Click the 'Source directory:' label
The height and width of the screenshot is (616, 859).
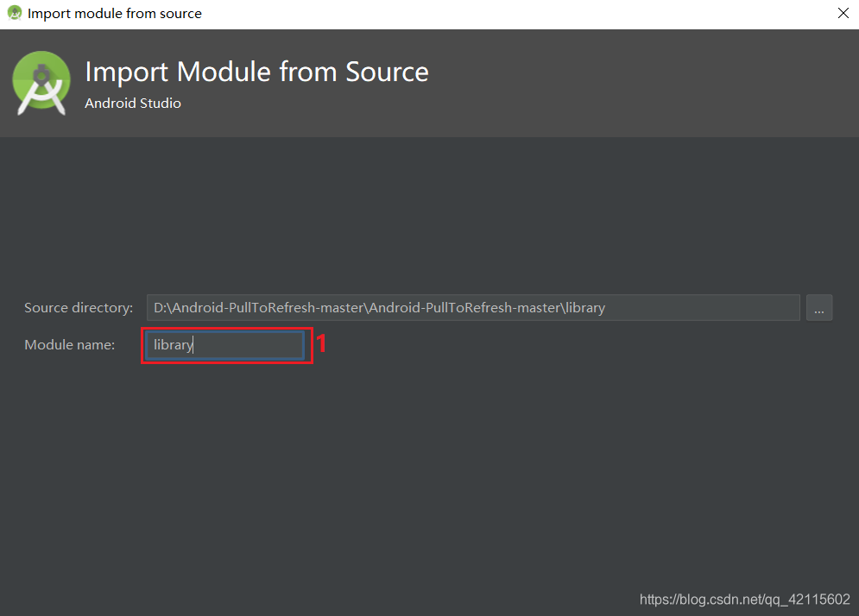tap(79, 308)
